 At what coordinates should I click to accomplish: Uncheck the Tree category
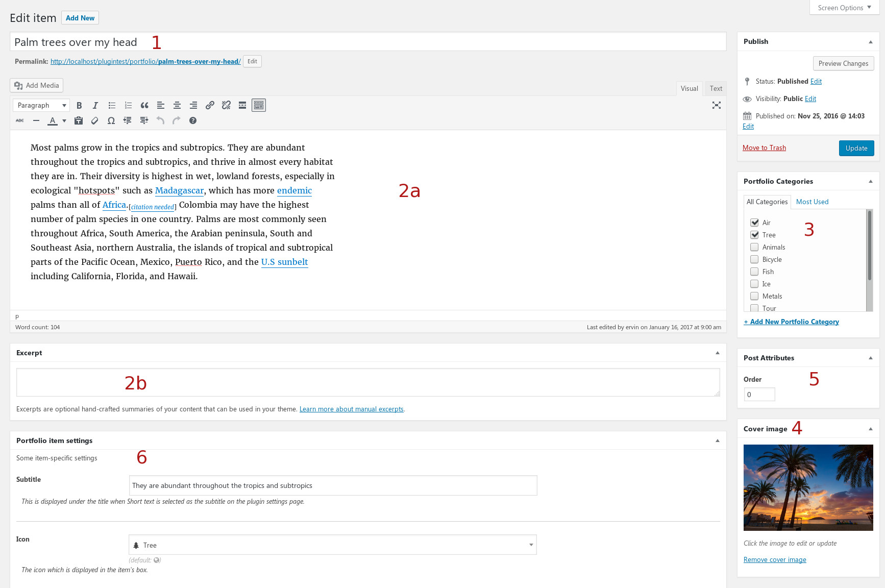coord(754,235)
